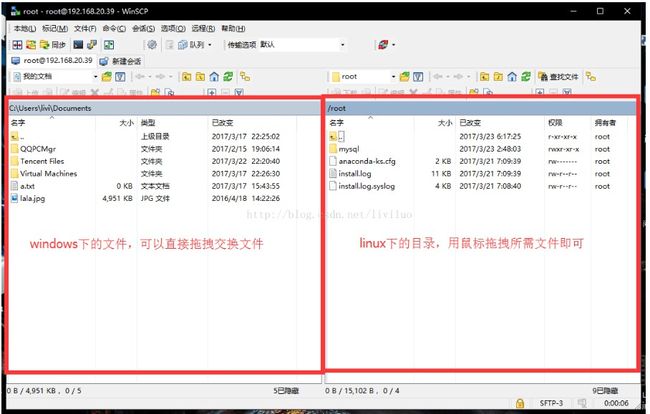The height and width of the screenshot is (414, 650).
Task: Click the red session color icon
Action: 383,45
